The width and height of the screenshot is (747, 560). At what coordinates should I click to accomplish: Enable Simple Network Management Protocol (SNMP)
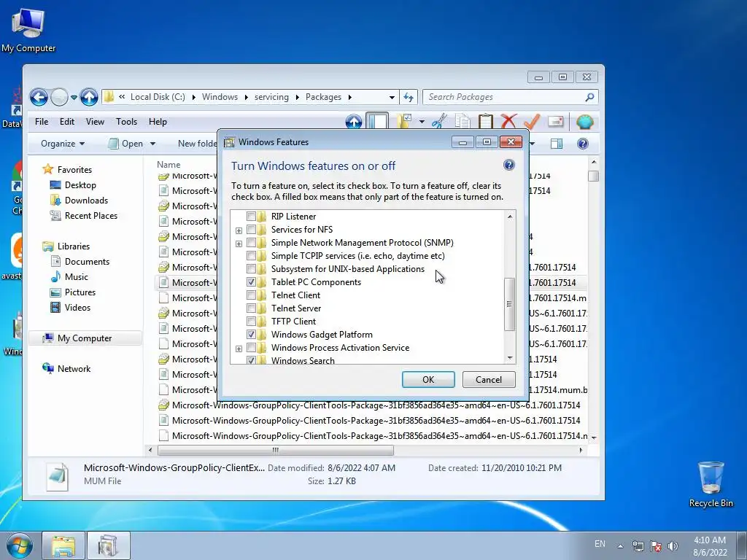coord(251,243)
